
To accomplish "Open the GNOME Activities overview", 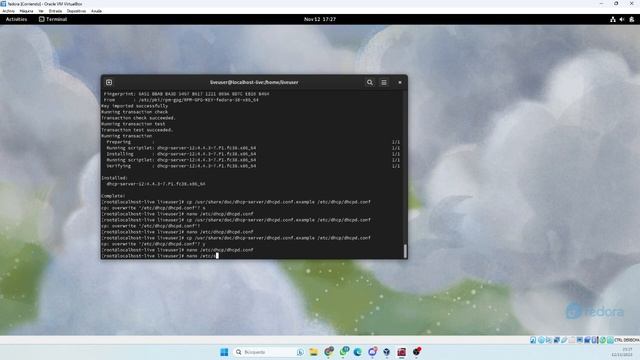I will [x=16, y=19].
